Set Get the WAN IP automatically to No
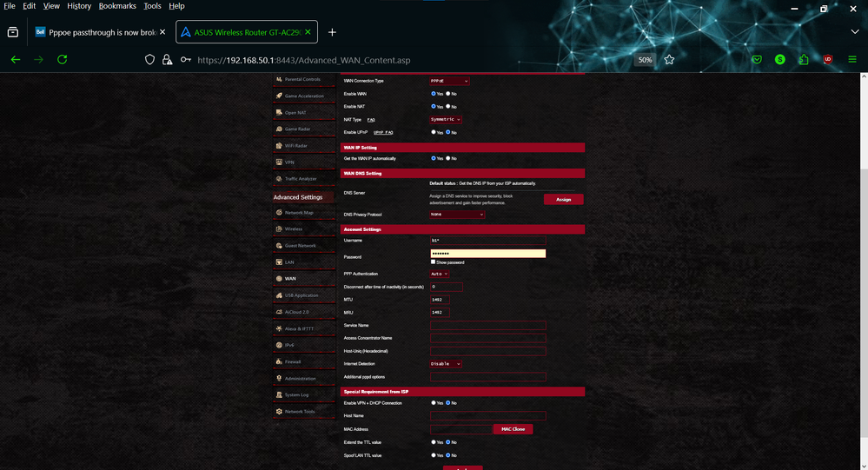Screen dimensions: 868x470 (447, 158)
